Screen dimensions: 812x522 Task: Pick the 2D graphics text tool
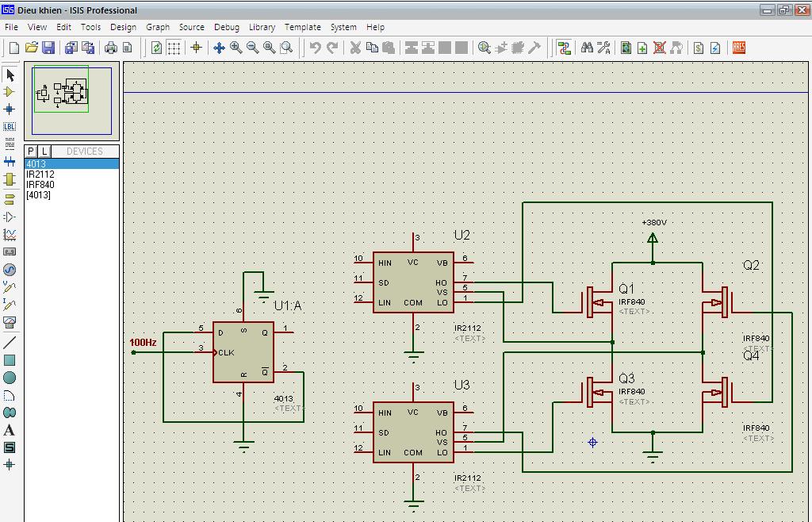(10, 430)
